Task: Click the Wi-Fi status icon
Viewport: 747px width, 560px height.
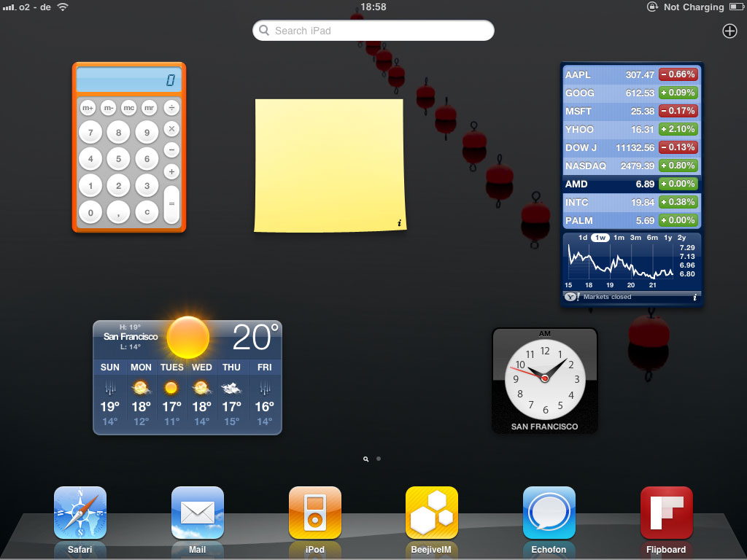Action: click(63, 7)
